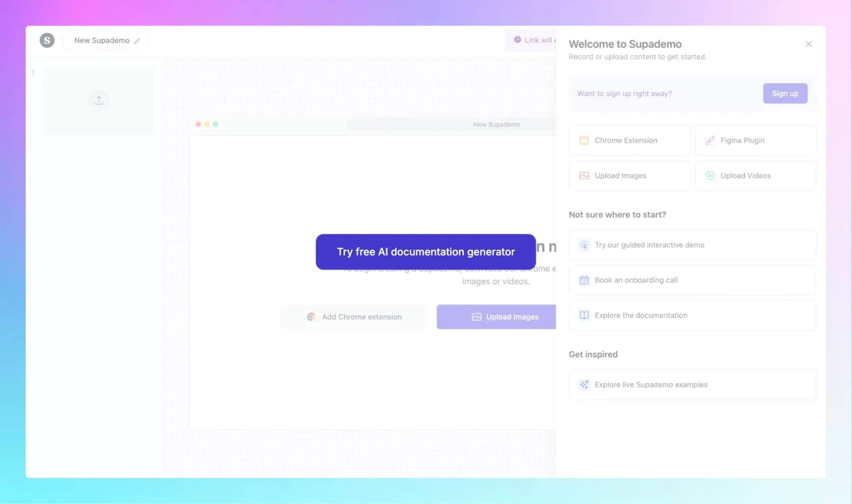Select the Upload Images card in welcome panel
Image resolution: width=852 pixels, height=504 pixels.
[629, 176]
